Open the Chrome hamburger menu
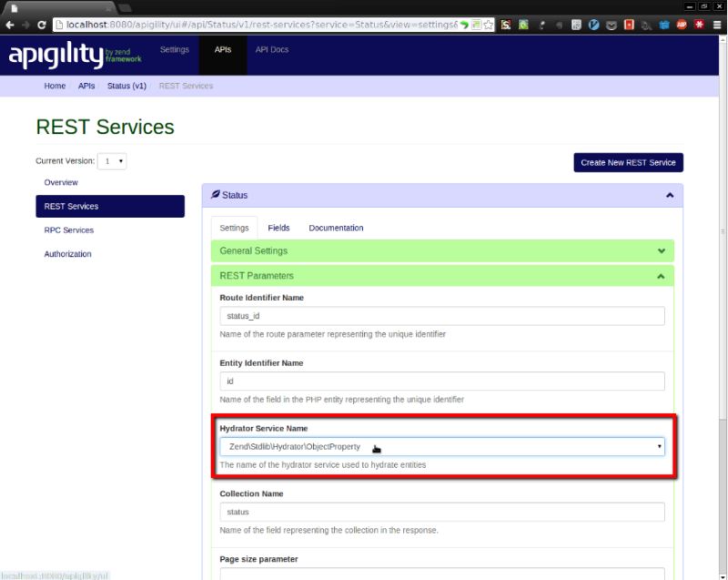Viewport: 728px width, 580px height. click(716, 25)
